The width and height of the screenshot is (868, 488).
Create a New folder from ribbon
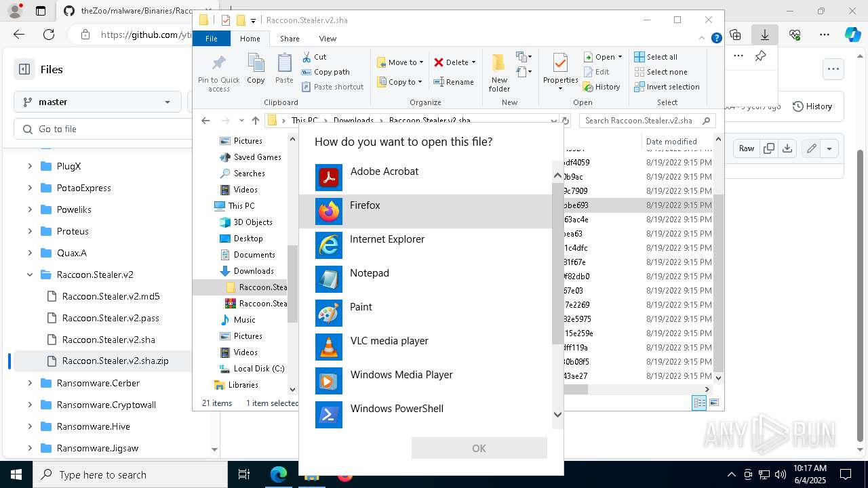coord(499,73)
